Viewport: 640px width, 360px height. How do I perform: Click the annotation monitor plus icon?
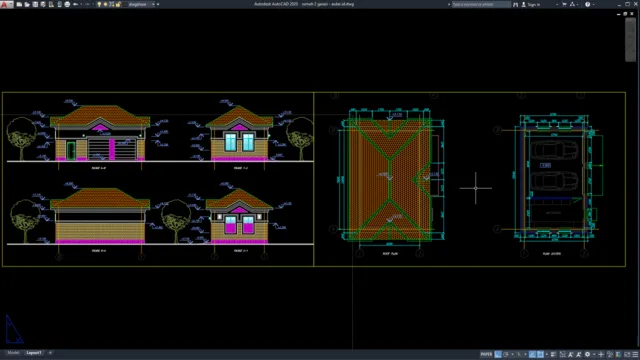(601, 354)
